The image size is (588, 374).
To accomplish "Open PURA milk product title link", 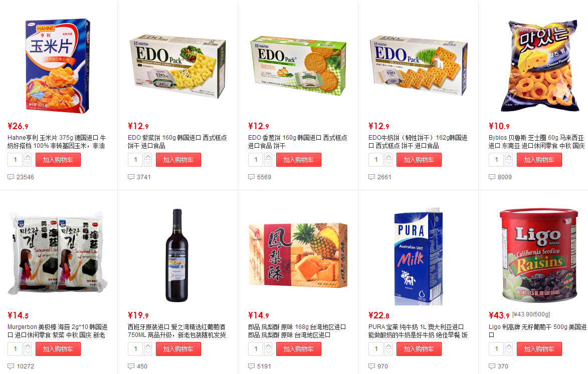I will [x=418, y=331].
